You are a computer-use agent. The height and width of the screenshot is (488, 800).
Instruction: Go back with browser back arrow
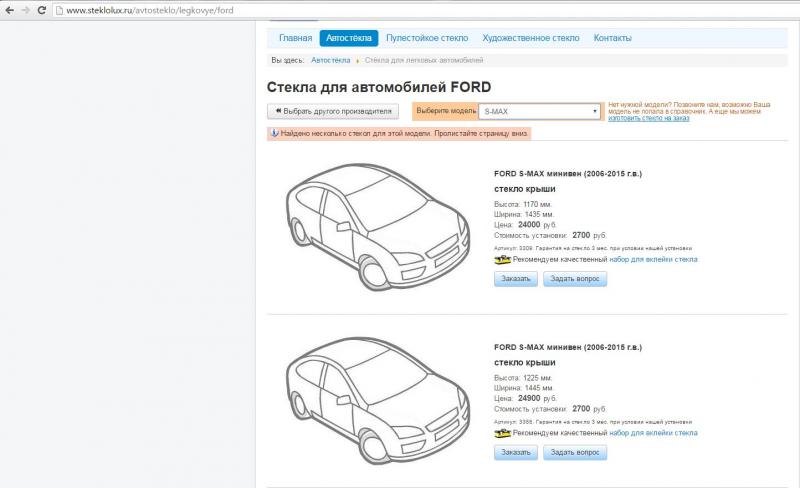tap(10, 10)
